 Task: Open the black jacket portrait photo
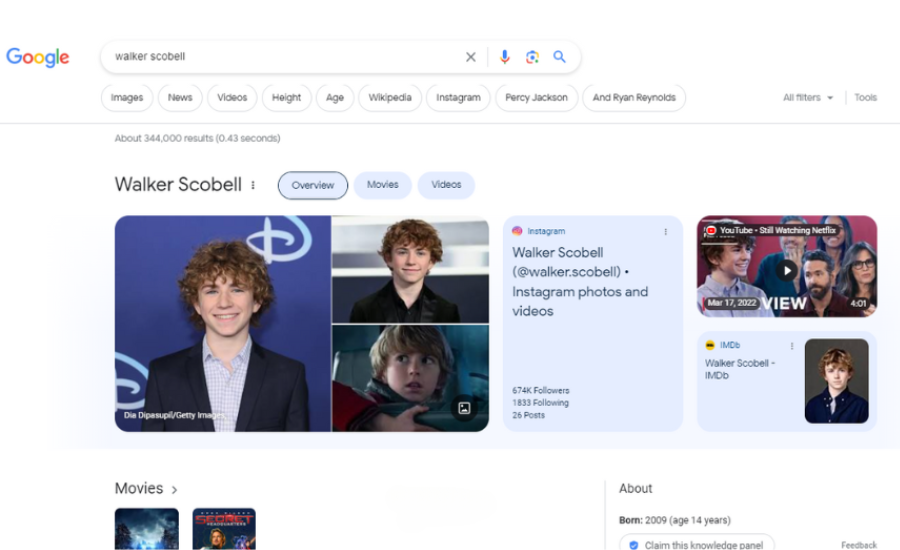[410, 269]
